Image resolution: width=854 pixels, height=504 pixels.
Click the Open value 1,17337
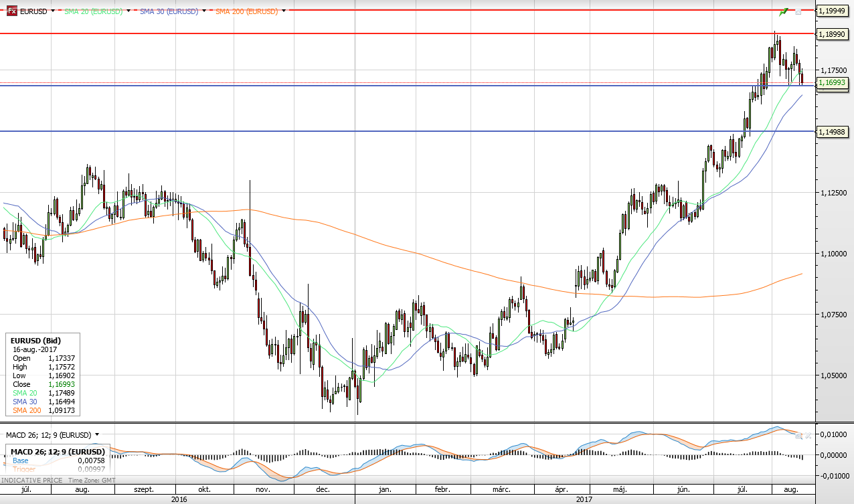pyautogui.click(x=60, y=358)
